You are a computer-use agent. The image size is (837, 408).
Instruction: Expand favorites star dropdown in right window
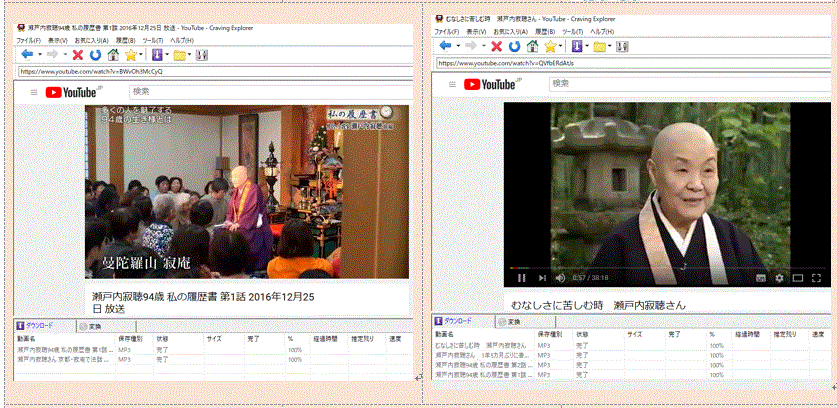(x=560, y=46)
